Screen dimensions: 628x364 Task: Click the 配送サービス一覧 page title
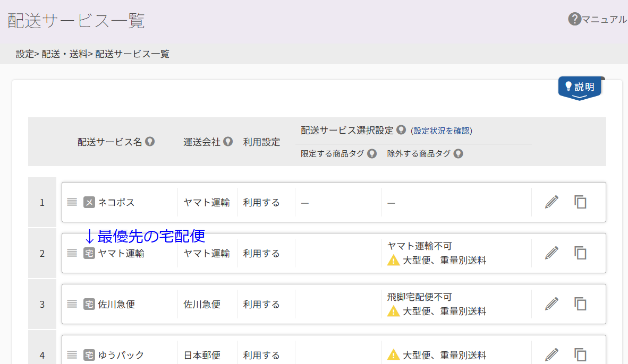pos(76,20)
